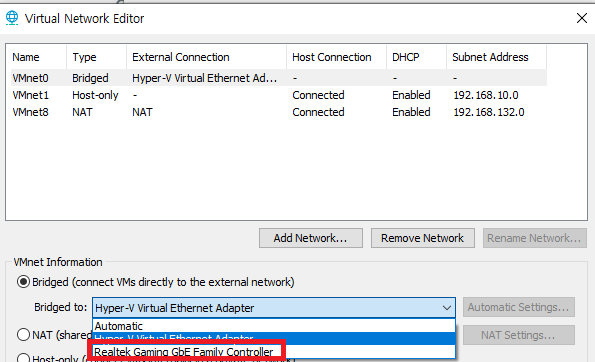Screen dimensions: 595x362
Task: Pick Hyper-V Virtual Ethernet Adapter in the open list
Action: (x=274, y=338)
